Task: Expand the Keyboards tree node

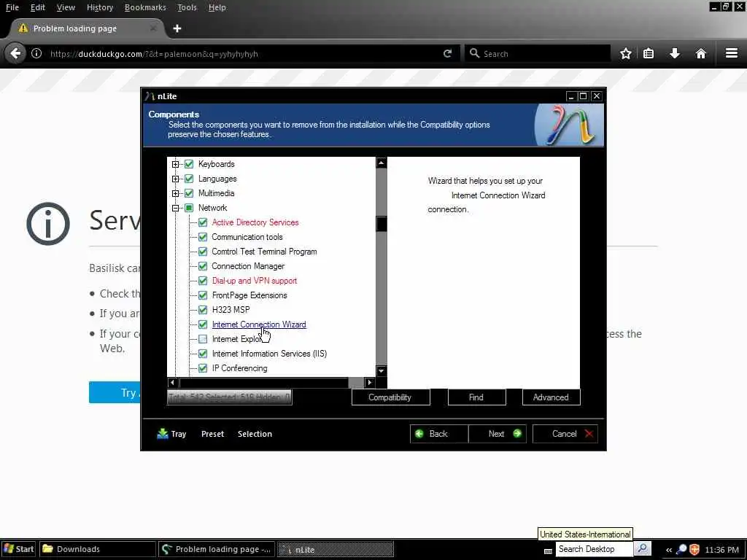Action: [175, 164]
